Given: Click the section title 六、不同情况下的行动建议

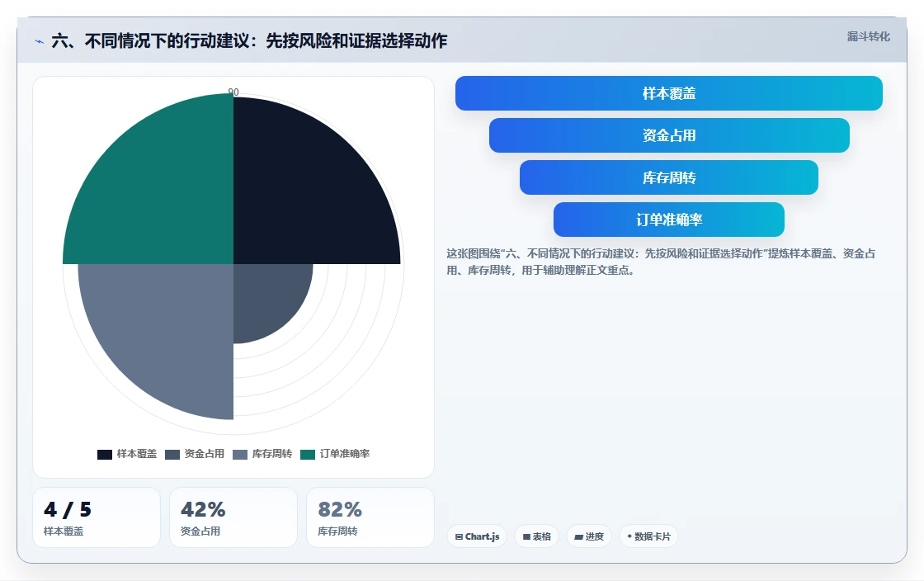Looking at the screenshot, I should (249, 40).
